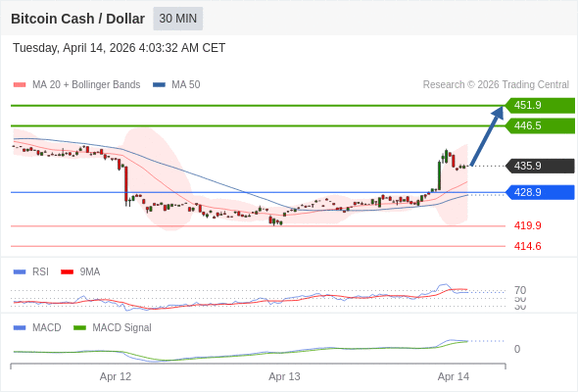Click the 428.9 blue pivot label

[541, 192]
